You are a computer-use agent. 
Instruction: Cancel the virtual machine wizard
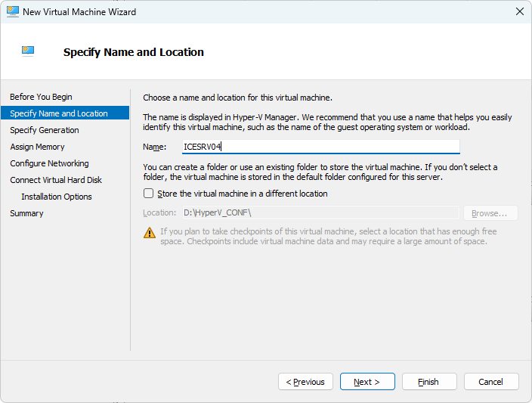coord(491,382)
